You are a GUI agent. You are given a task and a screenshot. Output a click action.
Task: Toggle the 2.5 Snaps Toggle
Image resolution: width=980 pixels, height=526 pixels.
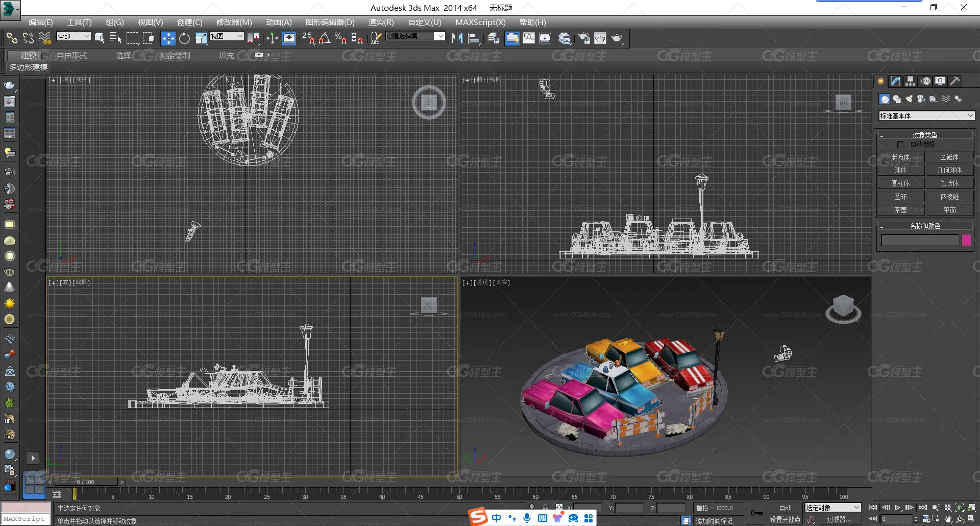(x=308, y=38)
